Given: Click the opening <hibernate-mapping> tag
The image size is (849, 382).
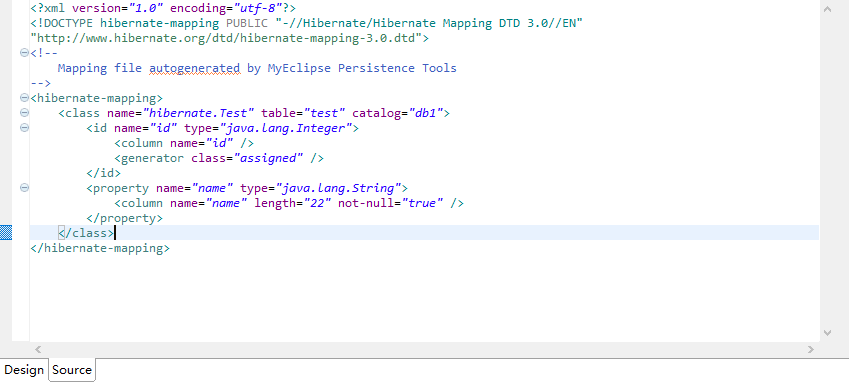Looking at the screenshot, I should (x=96, y=98).
